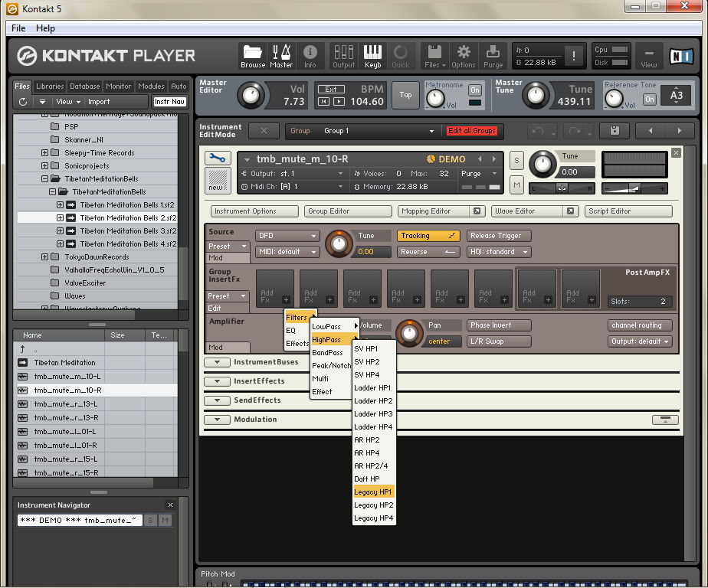Viewport: 708px width, 588px height.
Task: Click the transport play button under BPM
Action: coord(339,102)
